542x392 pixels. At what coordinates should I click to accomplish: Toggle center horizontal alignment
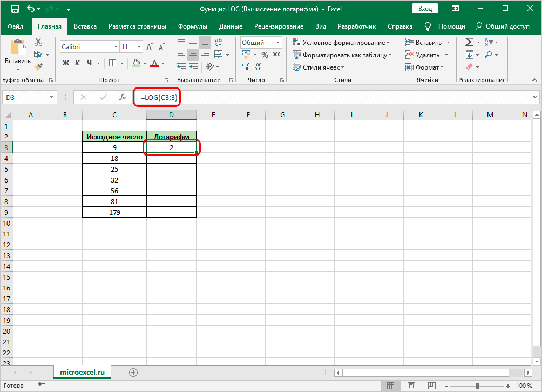[x=193, y=54]
